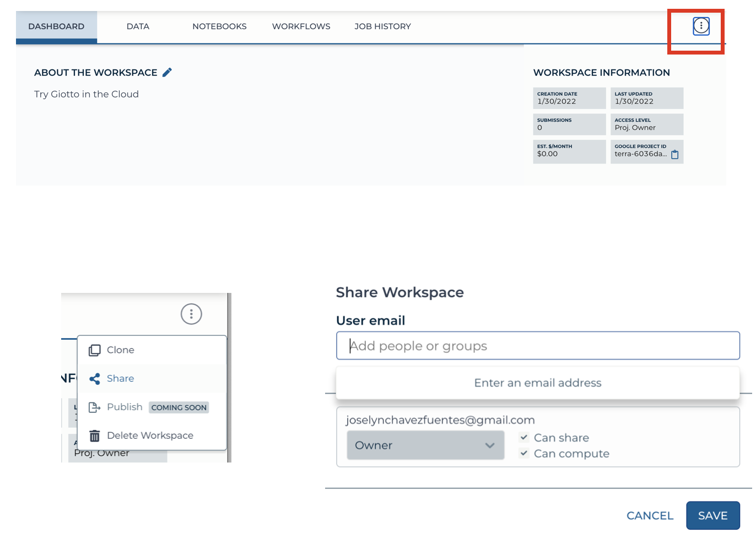Screen dimensions: 756x544
Task: Toggle the Can compute checkbox
Action: [x=524, y=454]
